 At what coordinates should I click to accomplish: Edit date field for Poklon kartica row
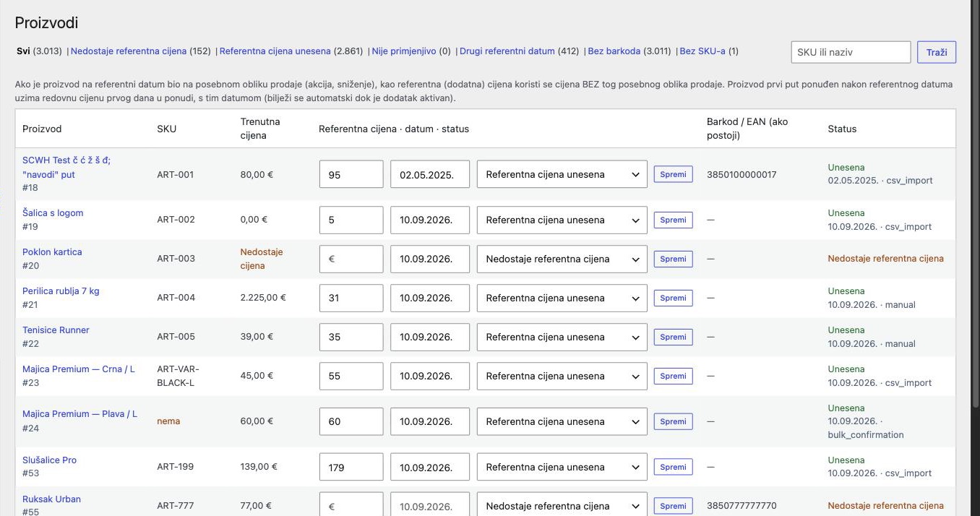pyautogui.click(x=430, y=259)
